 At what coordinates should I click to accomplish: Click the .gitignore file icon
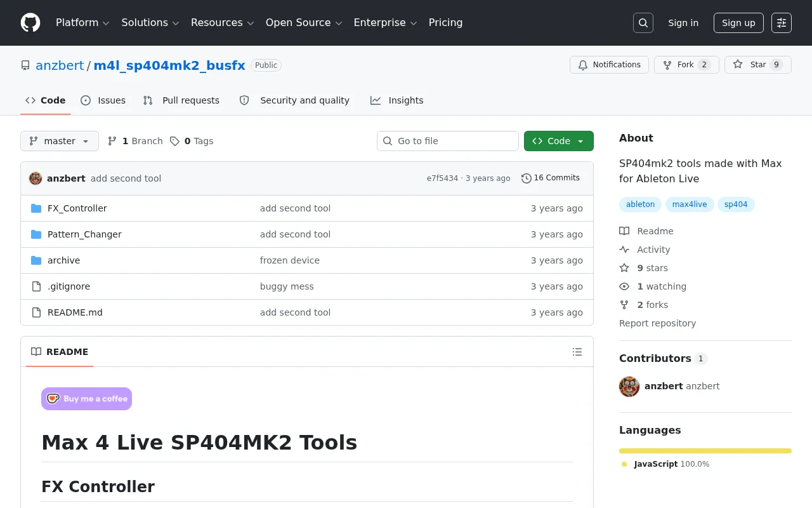pyautogui.click(x=36, y=286)
